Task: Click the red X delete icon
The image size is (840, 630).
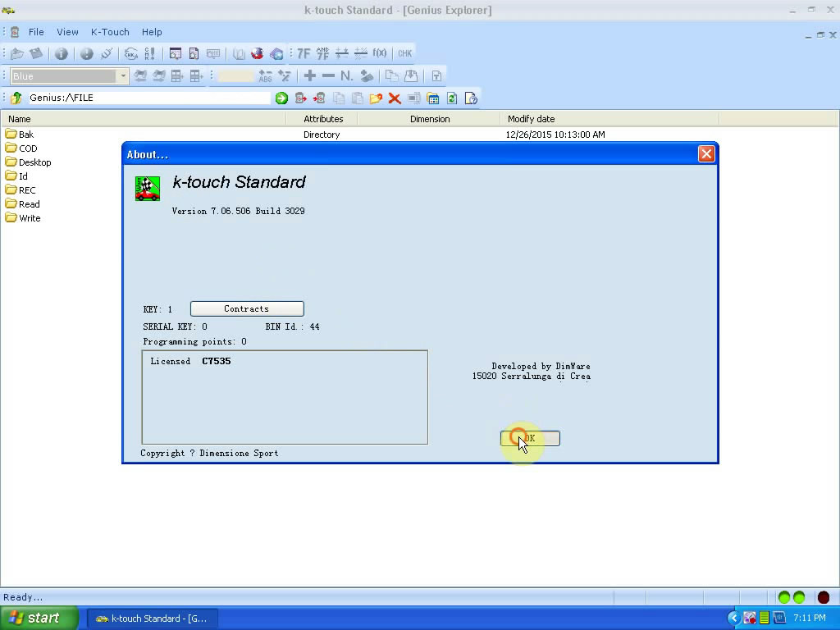Action: coord(395,98)
